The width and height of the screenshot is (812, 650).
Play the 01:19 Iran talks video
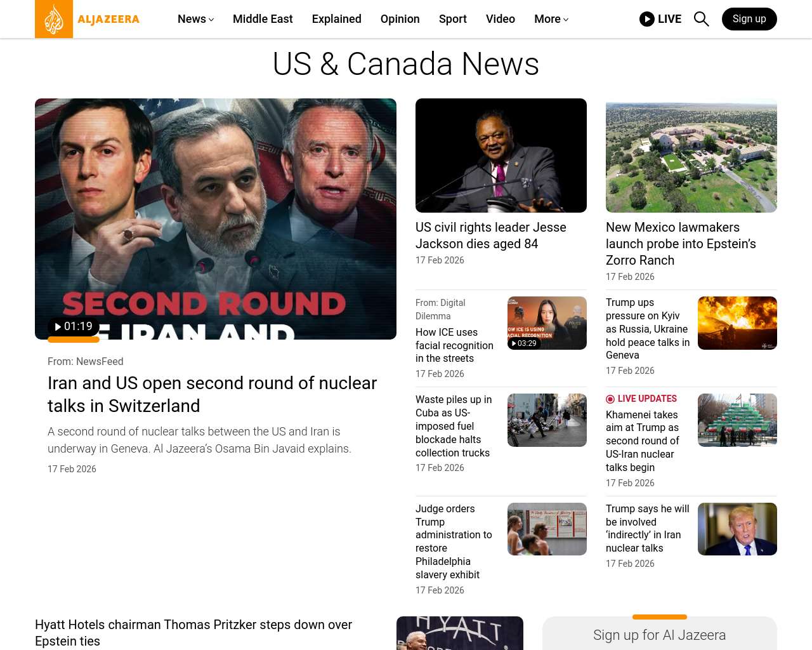[74, 326]
